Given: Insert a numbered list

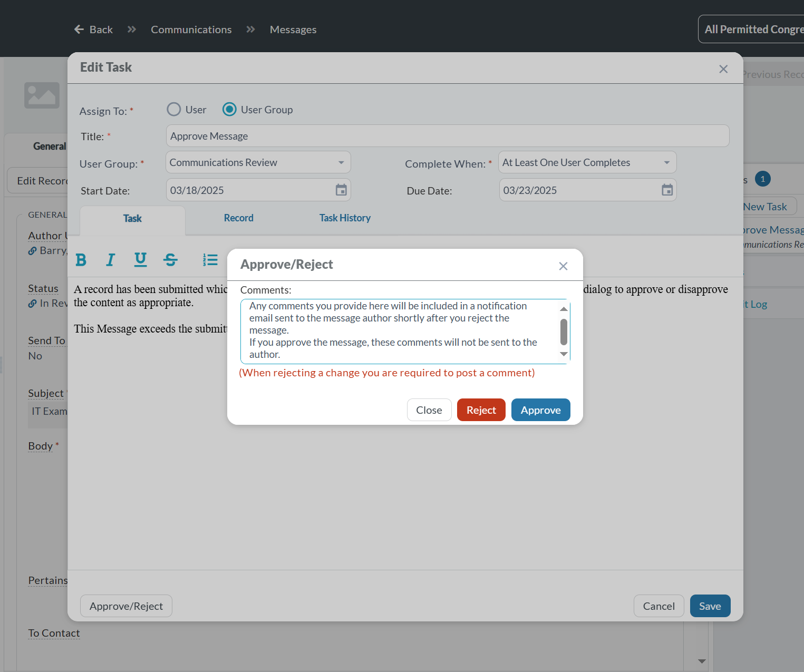Looking at the screenshot, I should click(x=210, y=260).
